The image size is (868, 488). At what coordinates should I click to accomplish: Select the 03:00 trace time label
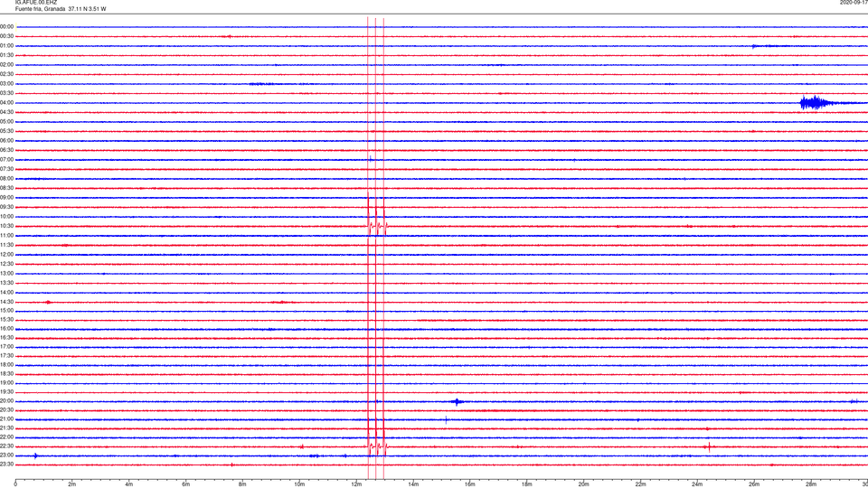[6, 83]
